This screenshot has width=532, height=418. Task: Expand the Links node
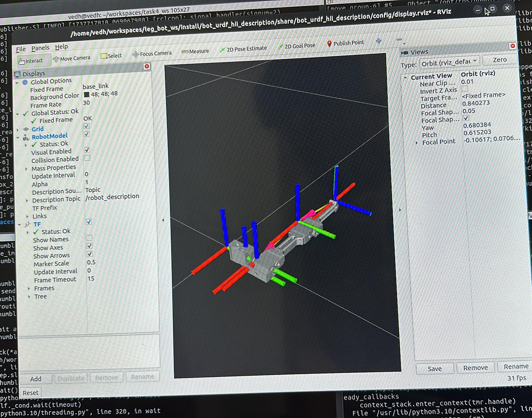[27, 217]
